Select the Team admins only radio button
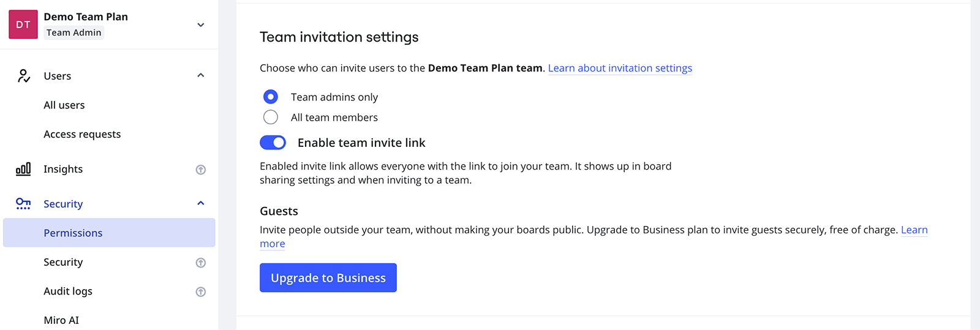980x330 pixels. [271, 97]
